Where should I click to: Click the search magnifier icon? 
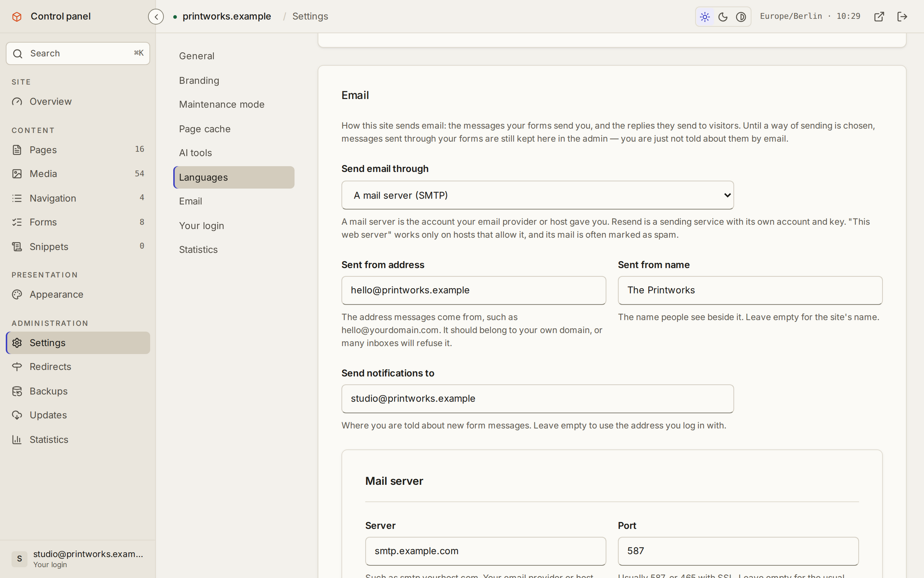[x=18, y=54]
